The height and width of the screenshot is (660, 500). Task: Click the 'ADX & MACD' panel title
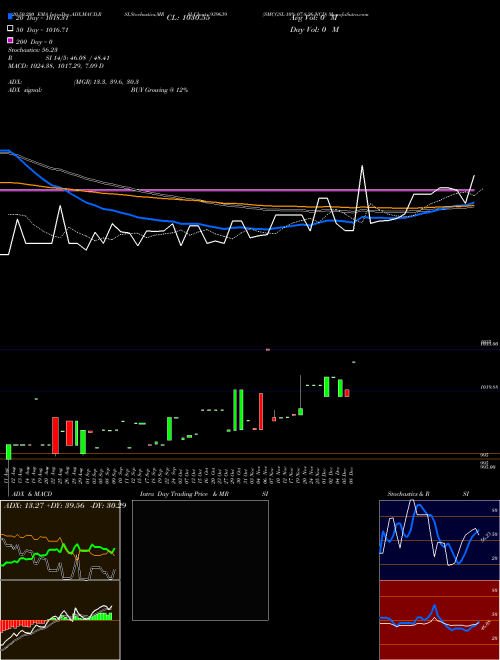[32, 494]
